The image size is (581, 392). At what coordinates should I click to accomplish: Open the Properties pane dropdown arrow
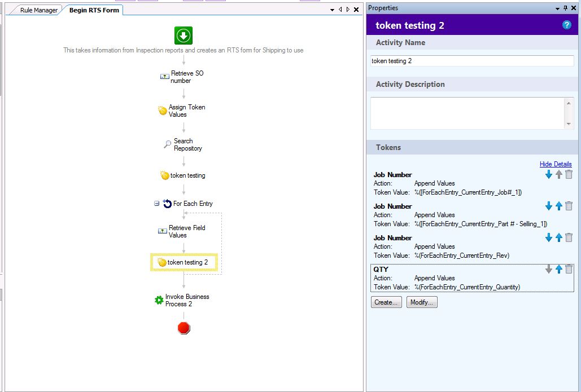tap(558, 8)
